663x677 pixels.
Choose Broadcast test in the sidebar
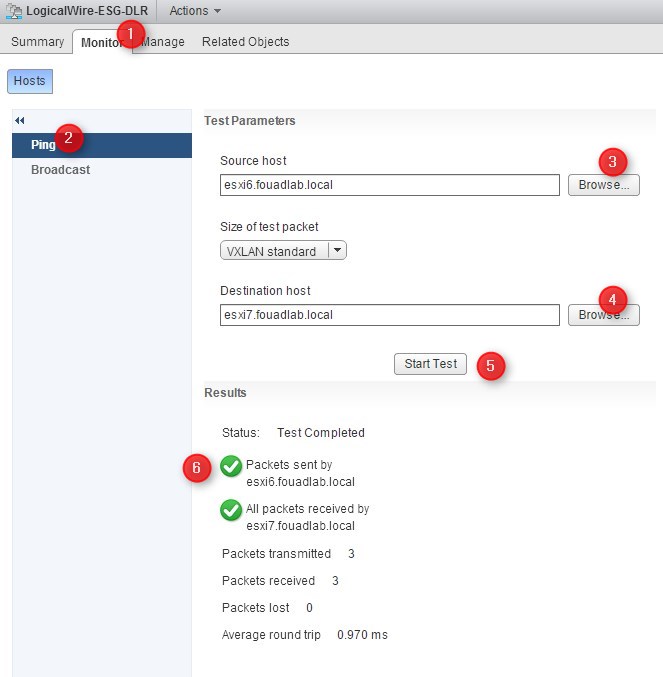(x=60, y=170)
